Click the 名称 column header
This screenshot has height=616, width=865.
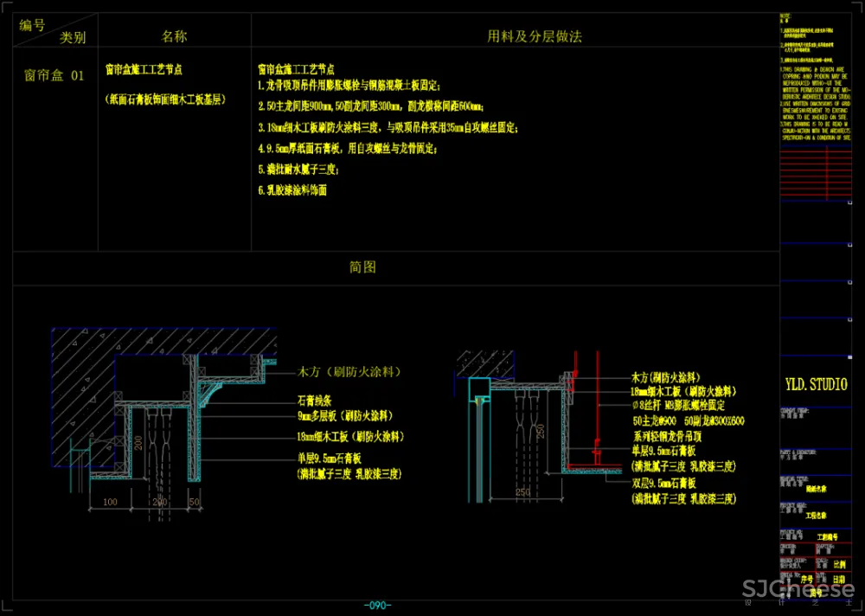[x=174, y=36]
